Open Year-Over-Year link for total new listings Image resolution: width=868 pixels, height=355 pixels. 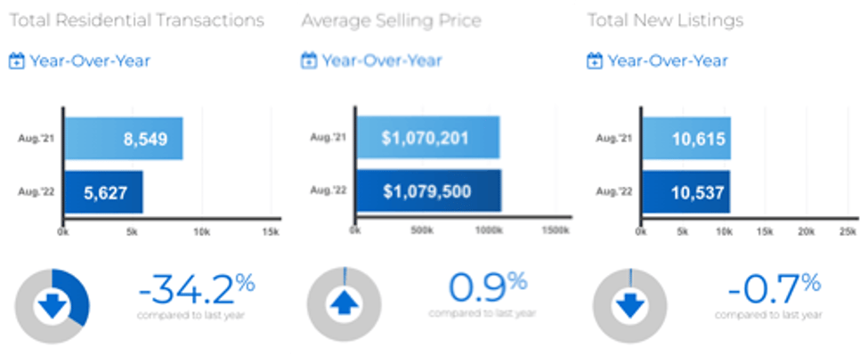coord(668,61)
